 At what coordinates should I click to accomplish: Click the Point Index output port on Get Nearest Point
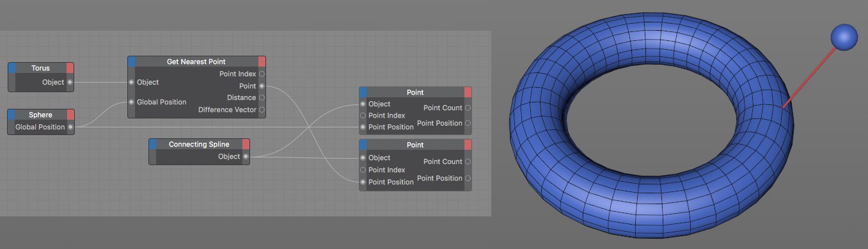point(261,74)
